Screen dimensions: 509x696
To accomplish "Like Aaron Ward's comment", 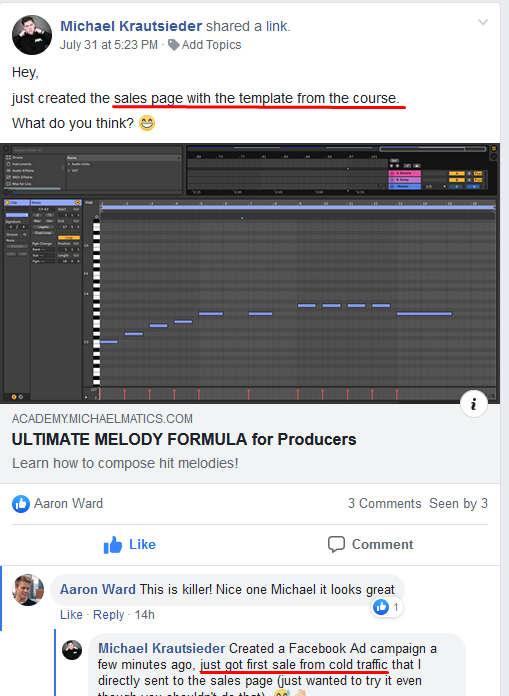I will (71, 615).
